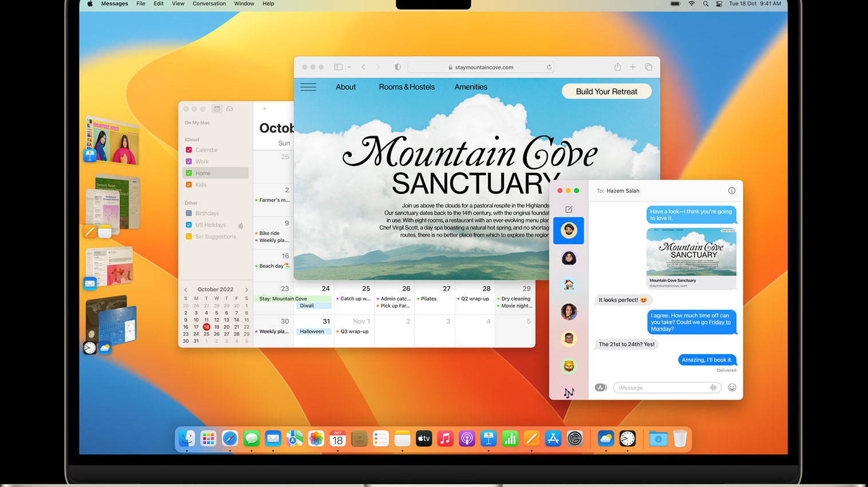Open the Mountain Cove Sanctuary link preview
Image resolution: width=868 pixels, height=487 pixels.
[x=691, y=259]
